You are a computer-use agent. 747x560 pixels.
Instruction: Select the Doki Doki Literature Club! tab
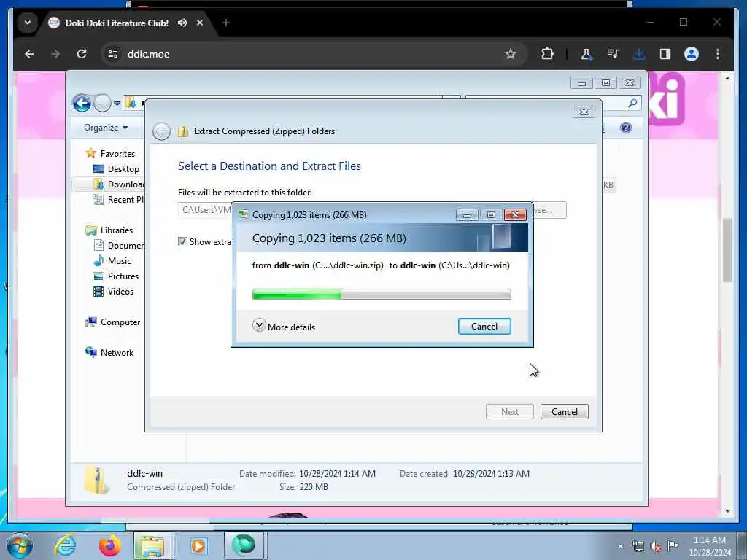tap(117, 23)
